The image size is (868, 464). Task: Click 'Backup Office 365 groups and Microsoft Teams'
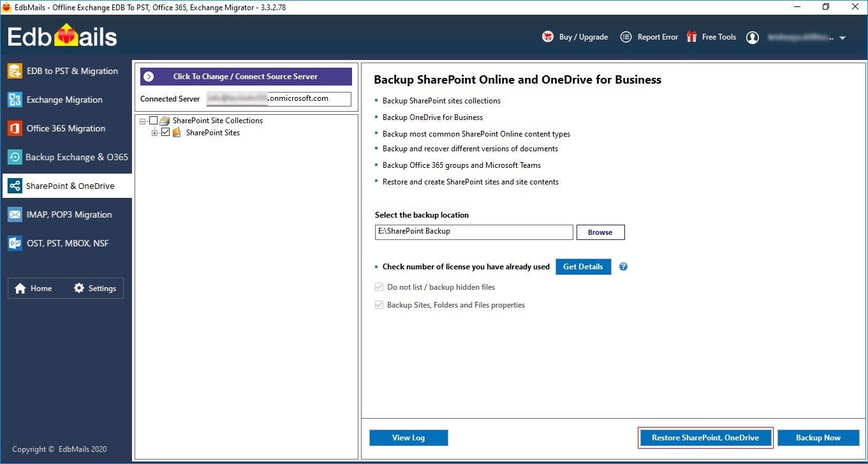(462, 165)
